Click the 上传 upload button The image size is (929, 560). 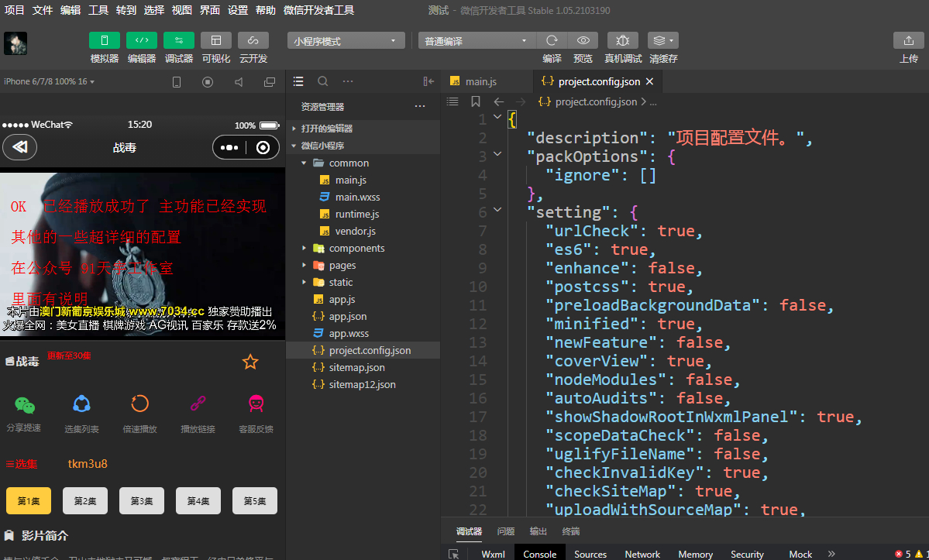click(908, 40)
